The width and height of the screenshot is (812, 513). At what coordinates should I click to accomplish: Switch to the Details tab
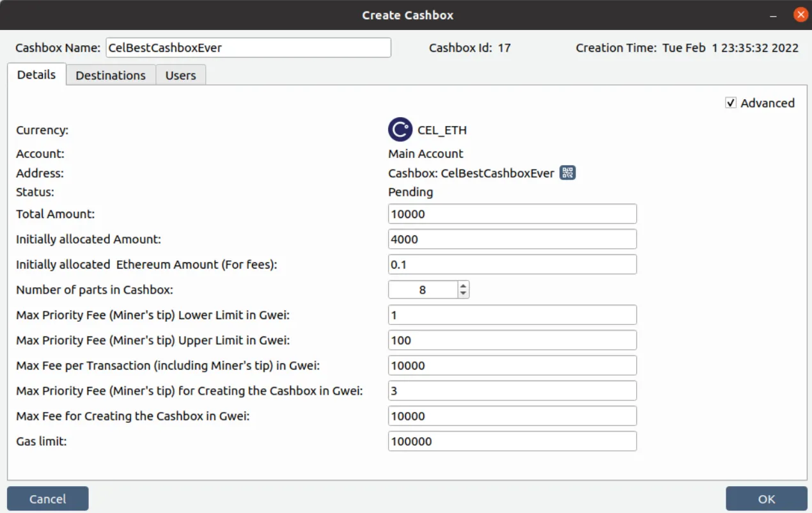tap(36, 74)
